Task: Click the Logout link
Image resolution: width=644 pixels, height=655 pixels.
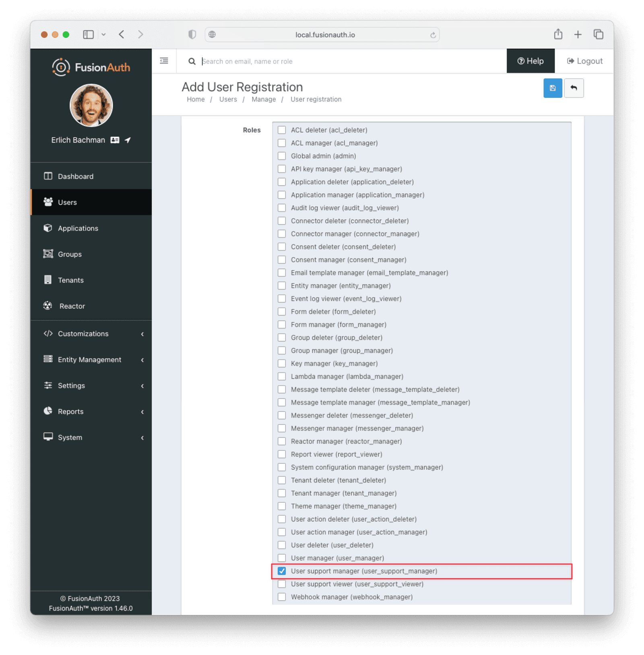Action: pyautogui.click(x=584, y=61)
